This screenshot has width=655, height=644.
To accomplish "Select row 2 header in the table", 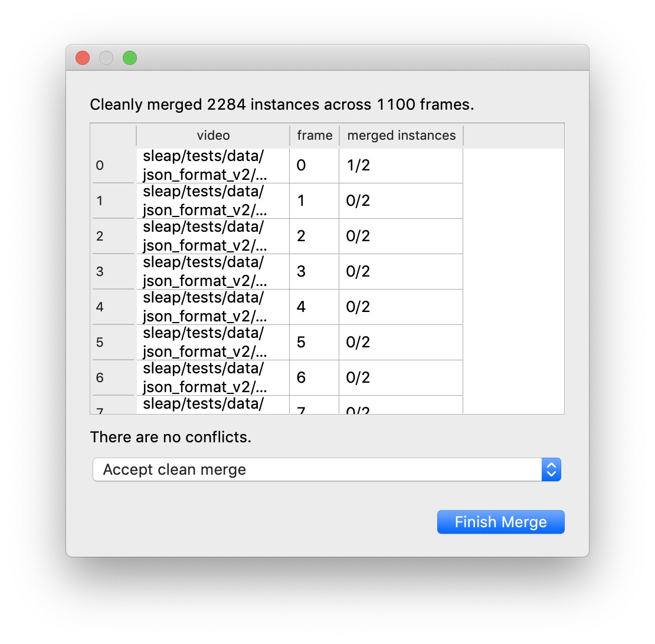I will [x=113, y=236].
